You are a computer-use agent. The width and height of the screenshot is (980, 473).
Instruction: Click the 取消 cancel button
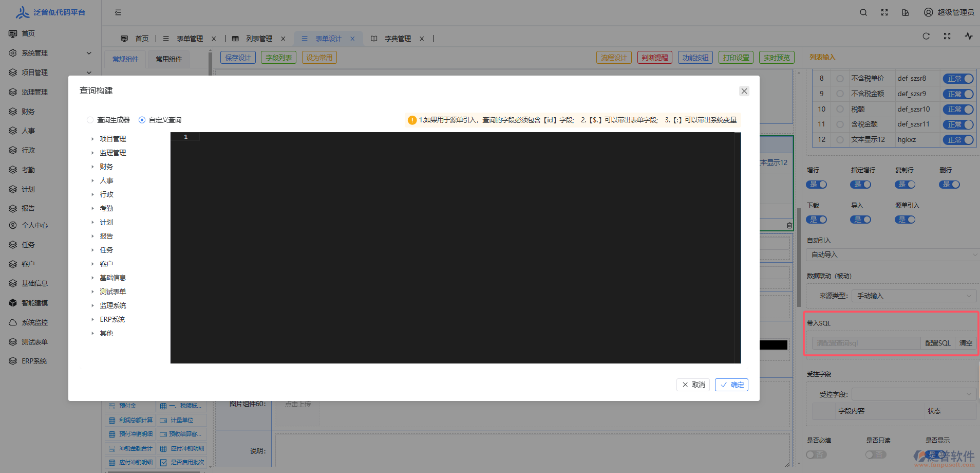pos(693,385)
